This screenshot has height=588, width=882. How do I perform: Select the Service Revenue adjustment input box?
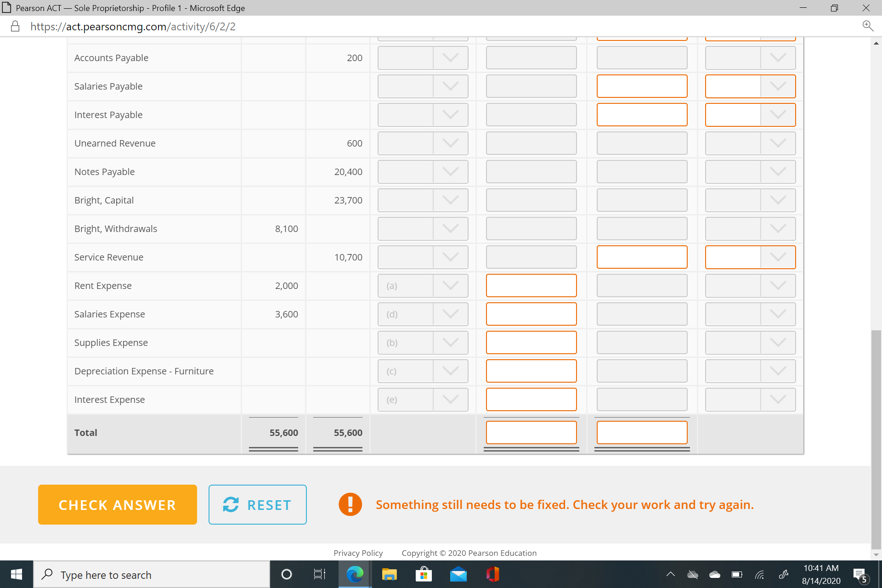pos(642,257)
